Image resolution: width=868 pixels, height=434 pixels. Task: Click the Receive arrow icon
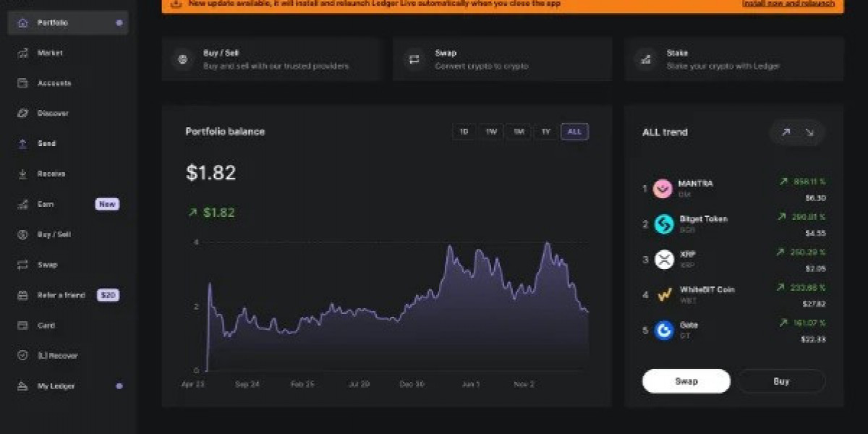coord(22,174)
